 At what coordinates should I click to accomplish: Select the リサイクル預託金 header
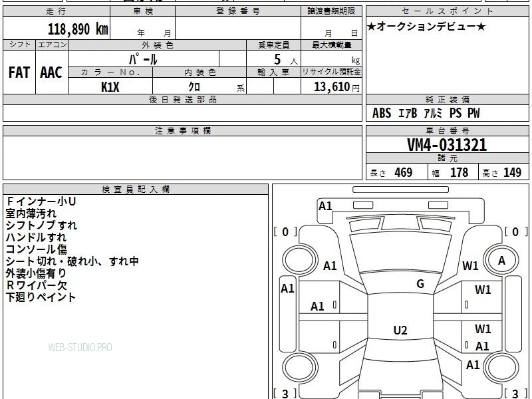coord(331,72)
